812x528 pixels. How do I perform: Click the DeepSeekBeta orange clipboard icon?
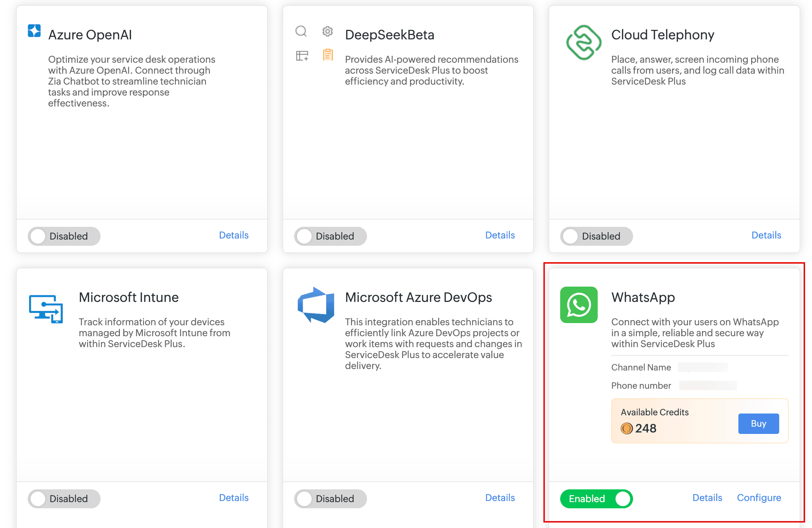tap(328, 55)
